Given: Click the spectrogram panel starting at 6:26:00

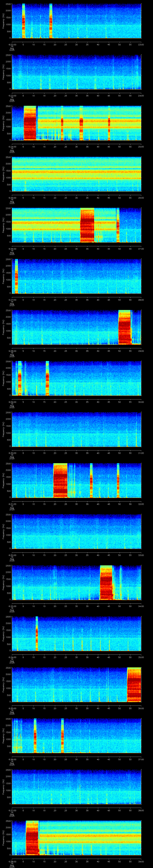Looking at the screenshot, I should coord(76,225).
